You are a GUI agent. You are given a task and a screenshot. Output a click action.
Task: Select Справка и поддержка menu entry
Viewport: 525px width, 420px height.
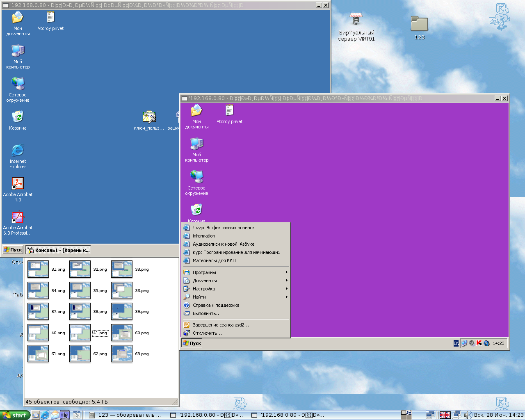216,305
